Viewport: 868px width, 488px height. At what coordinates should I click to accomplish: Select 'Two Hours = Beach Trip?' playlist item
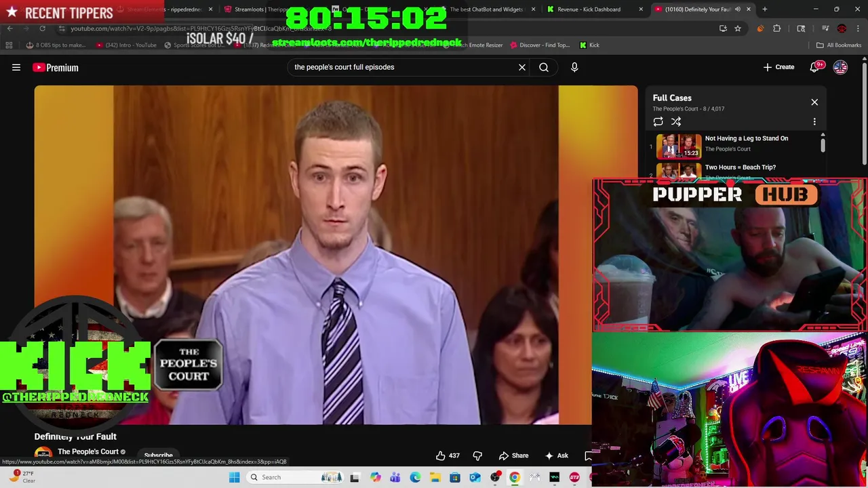pos(741,167)
